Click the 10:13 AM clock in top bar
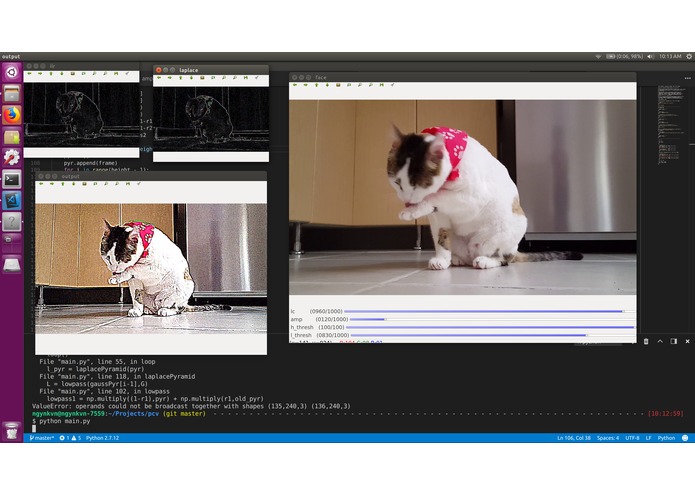 670,57
